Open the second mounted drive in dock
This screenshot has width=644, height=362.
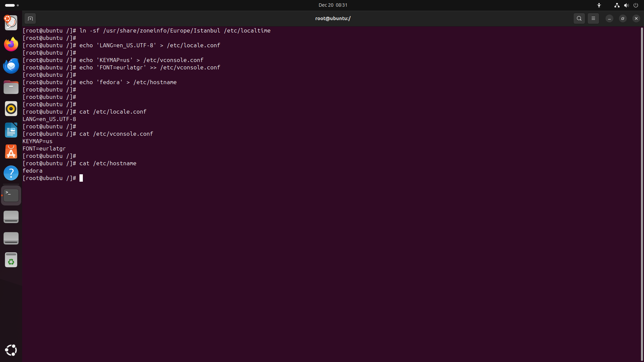coord(11,238)
